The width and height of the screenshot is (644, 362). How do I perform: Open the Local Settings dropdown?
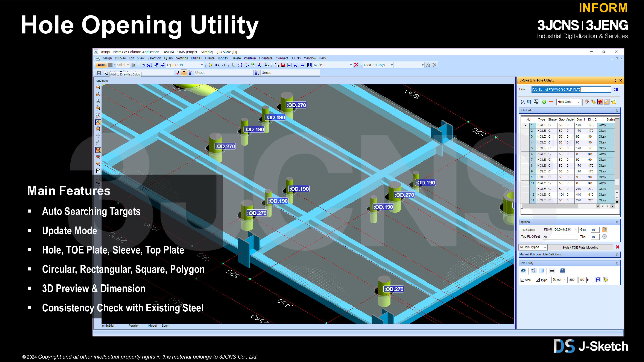[x=378, y=65]
